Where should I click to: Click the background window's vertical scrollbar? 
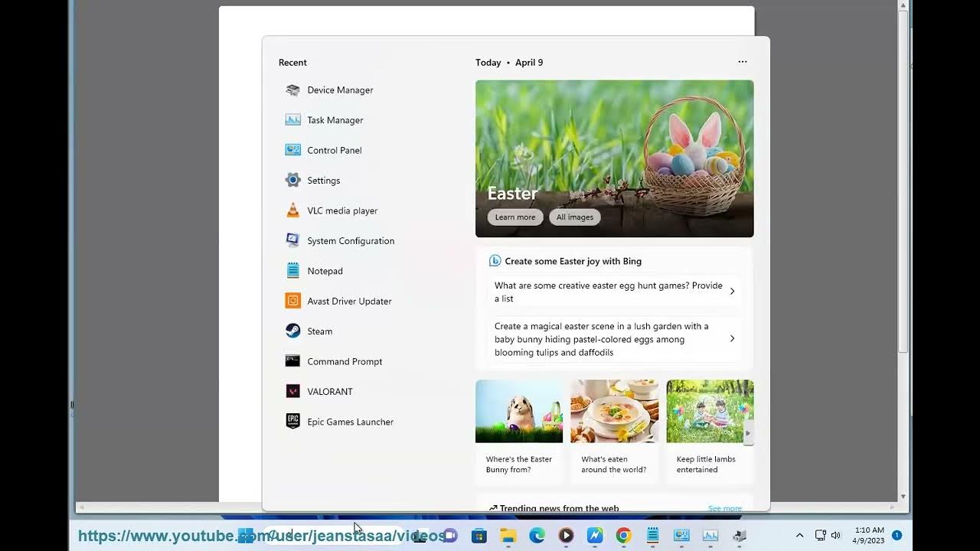[x=903, y=181]
